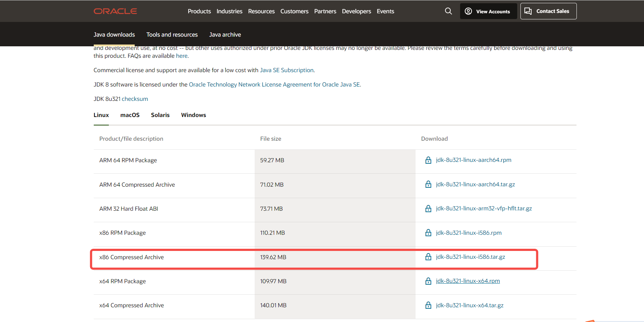Click the 'File size' column header
The width and height of the screenshot is (644, 322).
pyautogui.click(x=271, y=139)
